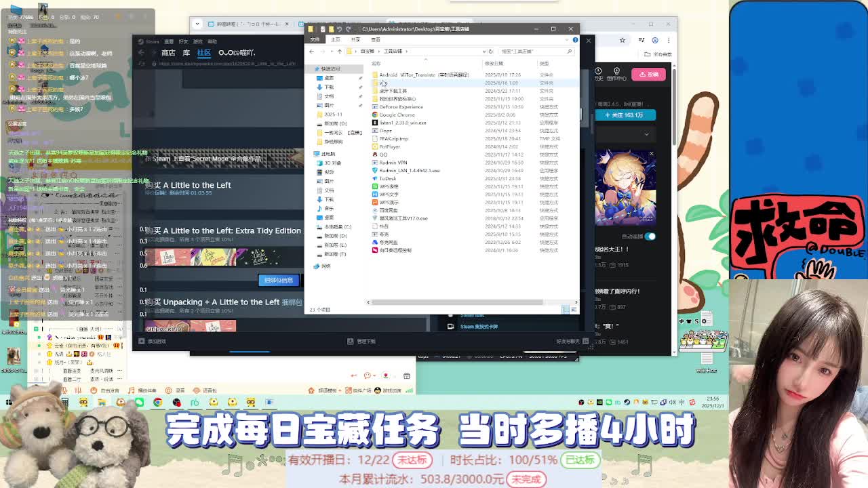The height and width of the screenshot is (488, 868).
Task: Open the address bar history dropdown arrow
Action: coord(484,52)
